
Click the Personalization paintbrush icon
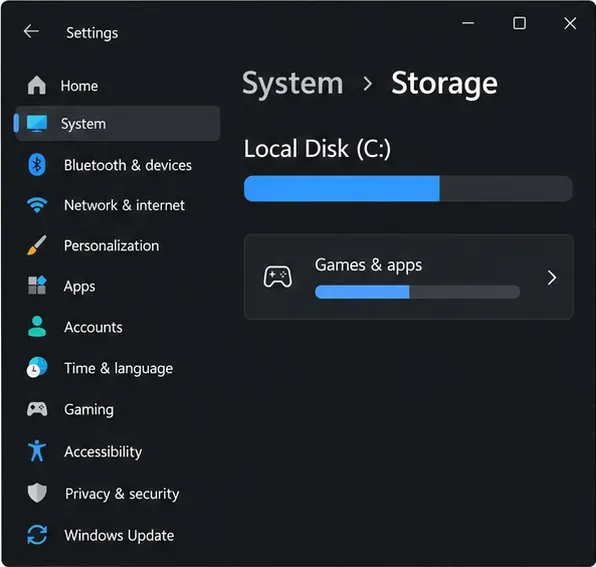pos(37,245)
